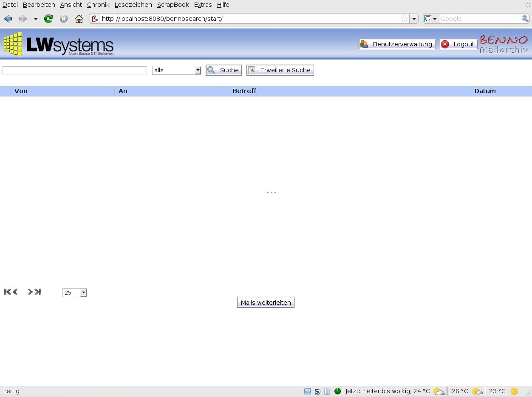Advance to the next results page
The width and height of the screenshot is (532, 397).
[29, 292]
